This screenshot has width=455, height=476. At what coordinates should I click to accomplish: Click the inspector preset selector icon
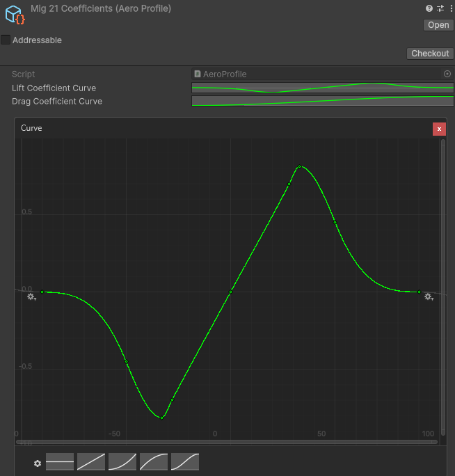(x=440, y=8)
